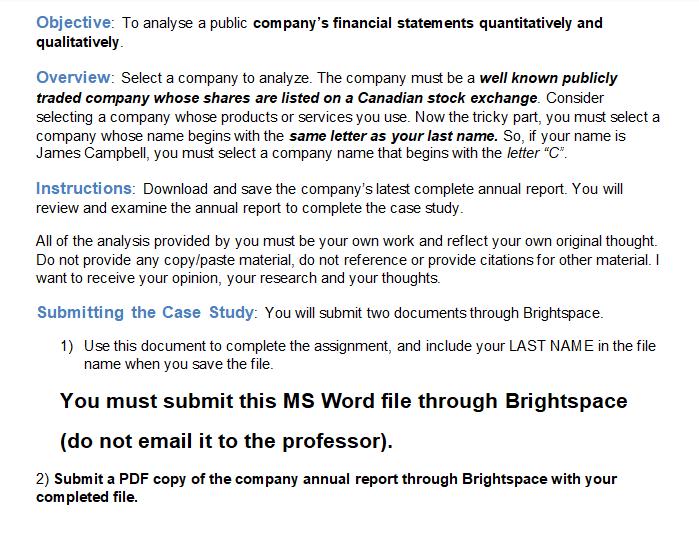The width and height of the screenshot is (699, 557).
Task: Click the blue "Instructions" heading
Action: click(x=84, y=189)
